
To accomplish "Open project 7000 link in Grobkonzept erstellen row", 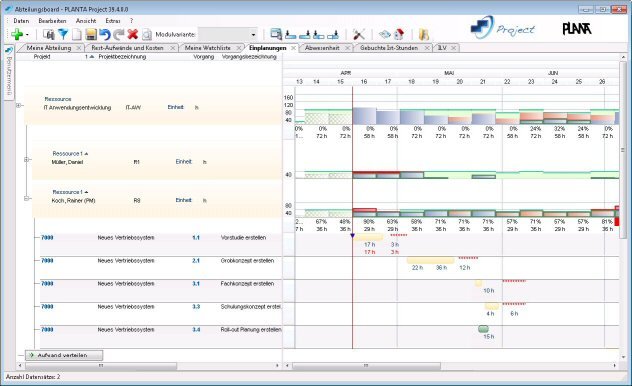I will click(x=47, y=261).
